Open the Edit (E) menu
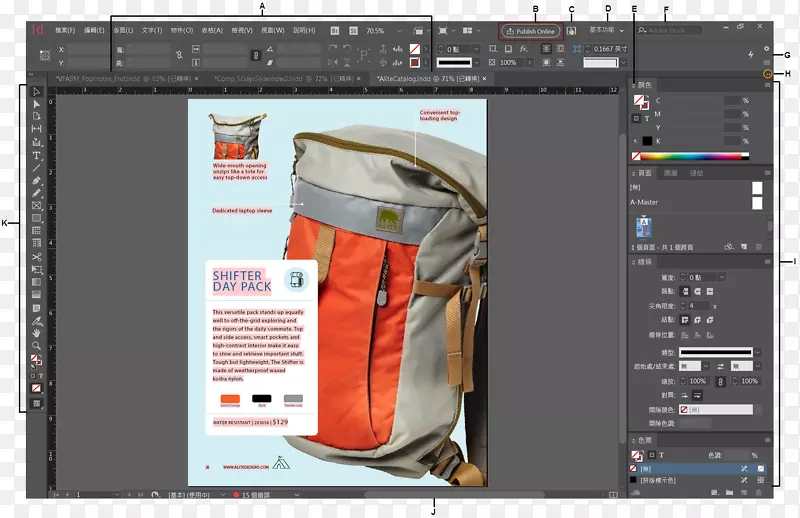800x518 pixels. 94,31
